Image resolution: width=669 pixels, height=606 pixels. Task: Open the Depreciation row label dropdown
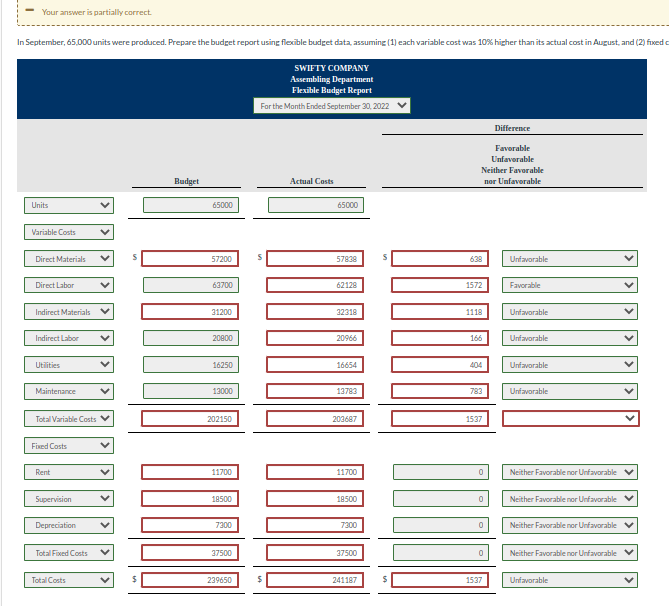pos(69,525)
